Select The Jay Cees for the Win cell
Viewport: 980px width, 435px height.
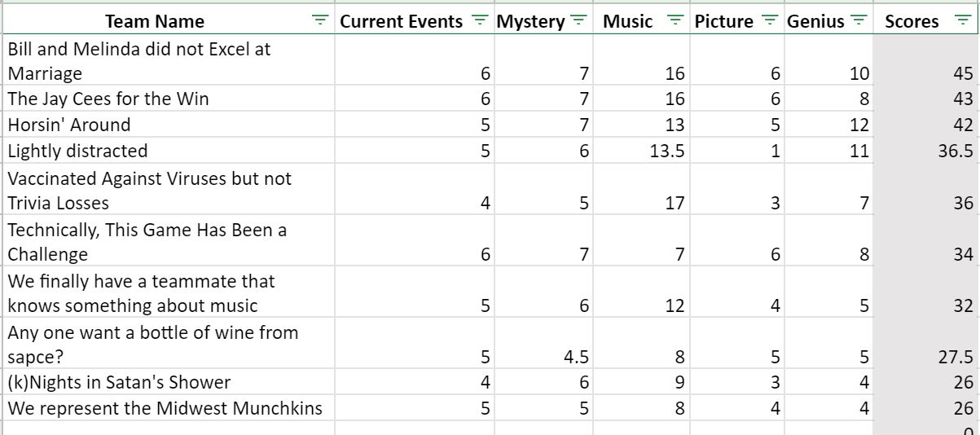point(169,99)
